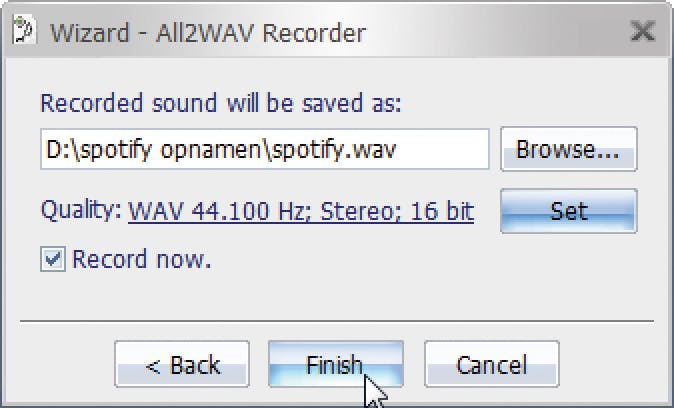Click the 'Record now.' checkbox label text
Image resolution: width=674 pixels, height=408 pixels.
point(141,260)
